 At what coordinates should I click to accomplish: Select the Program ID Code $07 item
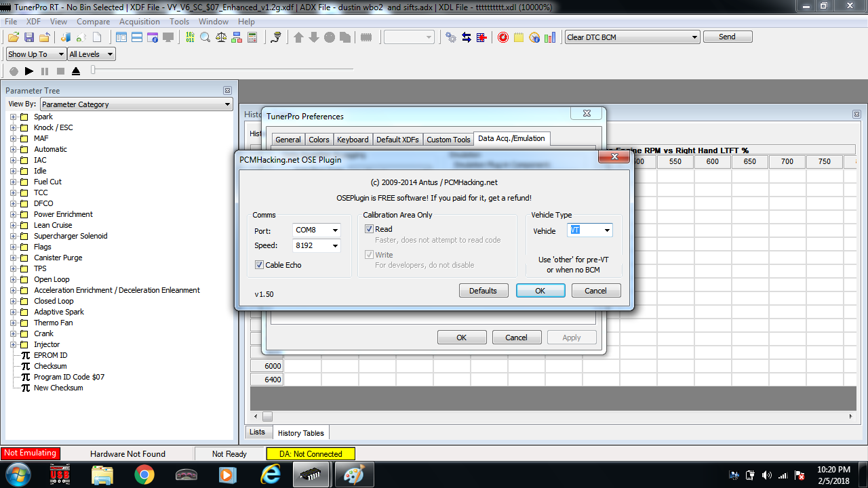tap(69, 377)
